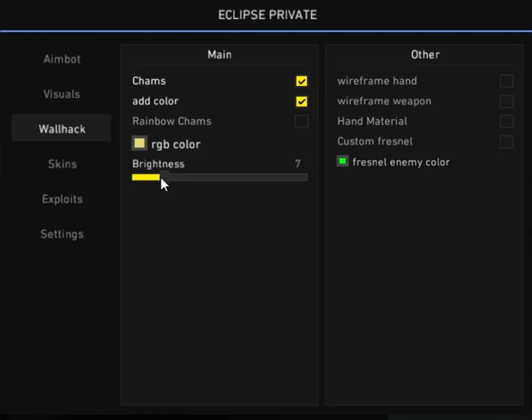Click the Brightness slider track
The image size is (532, 420).
[234, 177]
